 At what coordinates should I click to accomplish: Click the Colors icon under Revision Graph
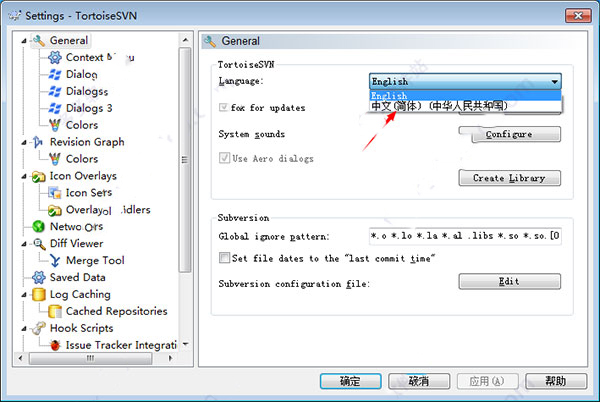coord(55,159)
